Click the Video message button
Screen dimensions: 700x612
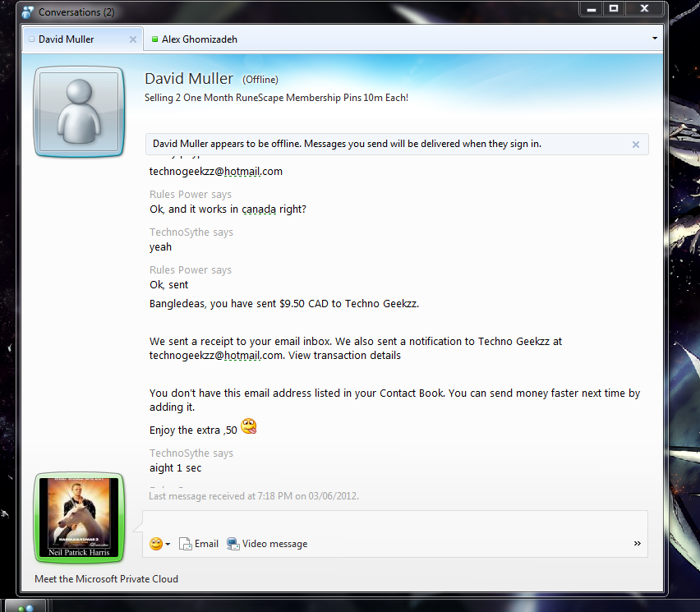click(267, 544)
